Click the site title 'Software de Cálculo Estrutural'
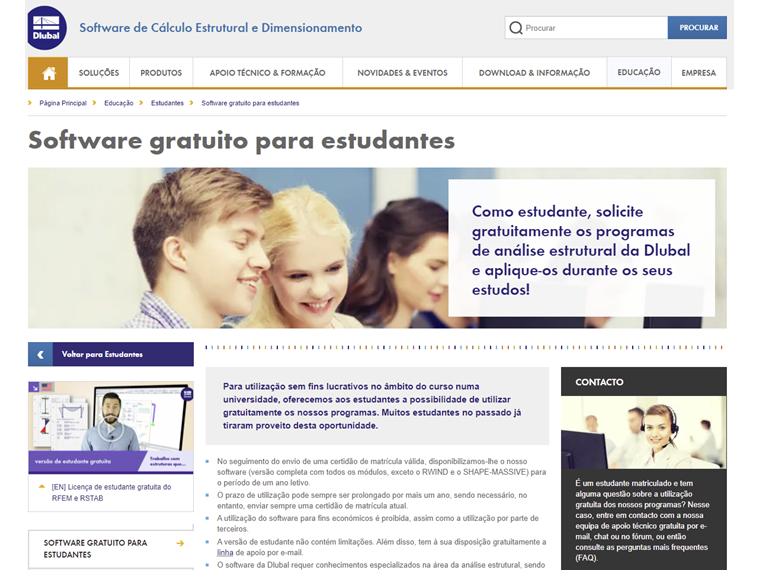This screenshot has height=570, width=760. 221,28
